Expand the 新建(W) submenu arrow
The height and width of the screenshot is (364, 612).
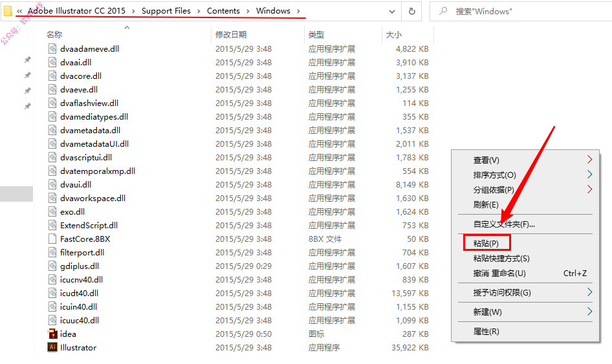(x=589, y=312)
